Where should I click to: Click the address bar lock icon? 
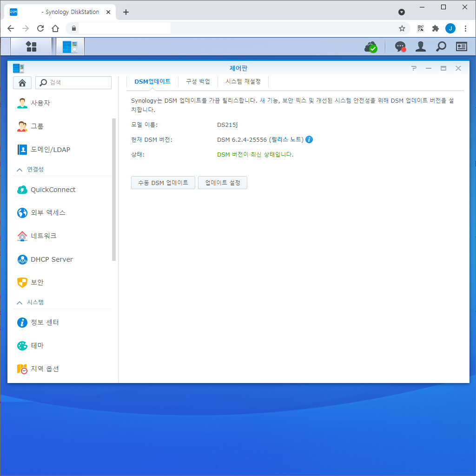tap(74, 28)
